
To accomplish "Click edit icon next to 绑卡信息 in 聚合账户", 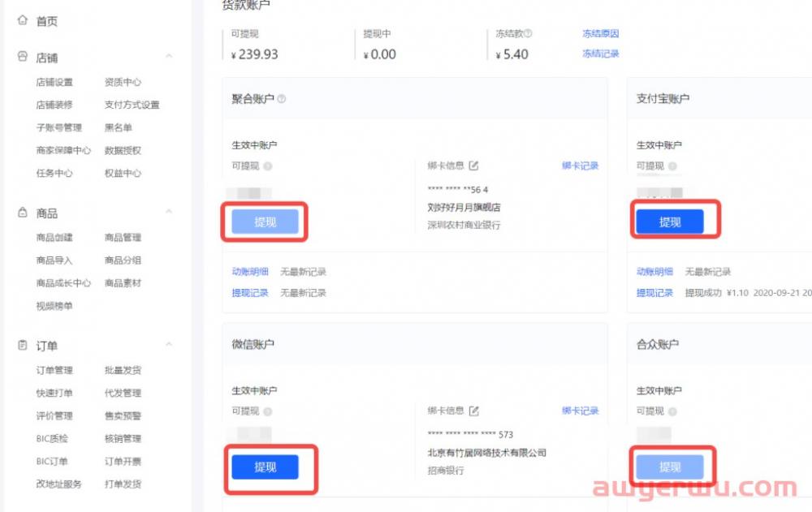I will [474, 166].
